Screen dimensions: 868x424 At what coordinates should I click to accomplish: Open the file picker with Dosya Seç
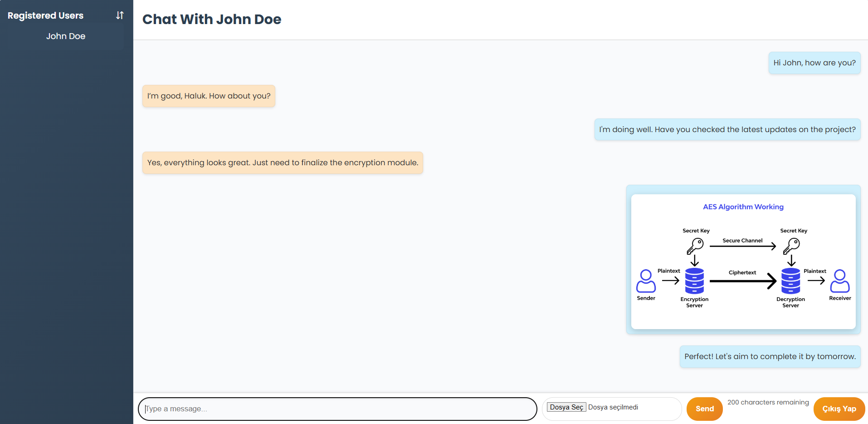coord(566,407)
